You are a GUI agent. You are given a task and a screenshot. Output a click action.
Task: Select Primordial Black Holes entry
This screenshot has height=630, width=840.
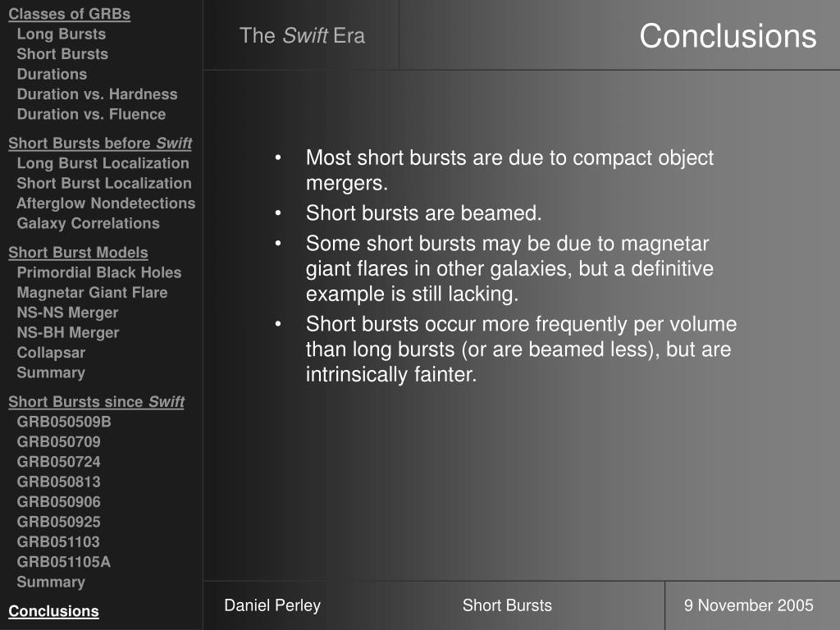[x=99, y=272]
